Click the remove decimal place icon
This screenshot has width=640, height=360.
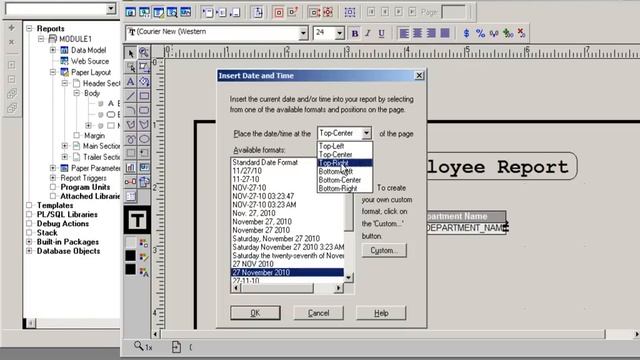click(x=521, y=33)
